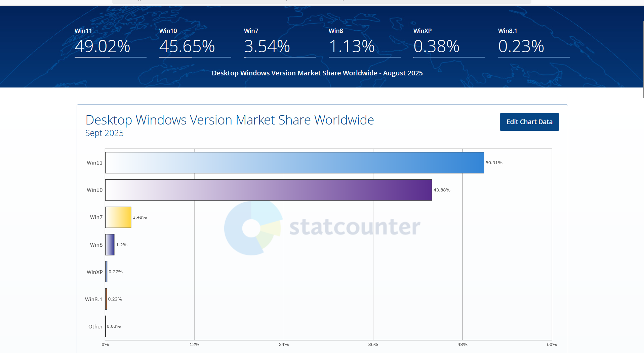
Task: Click the purple Win10 chart bar
Action: 269,190
